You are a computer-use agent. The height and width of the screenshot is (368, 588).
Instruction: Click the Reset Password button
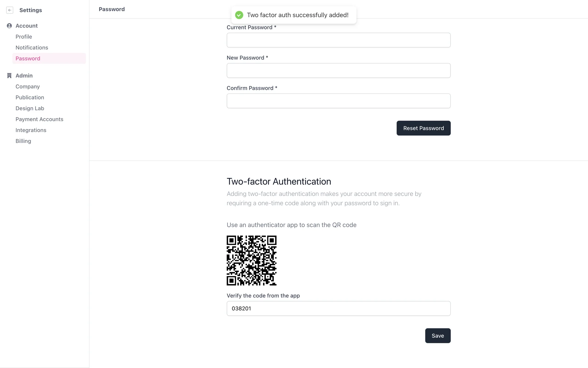tap(423, 128)
